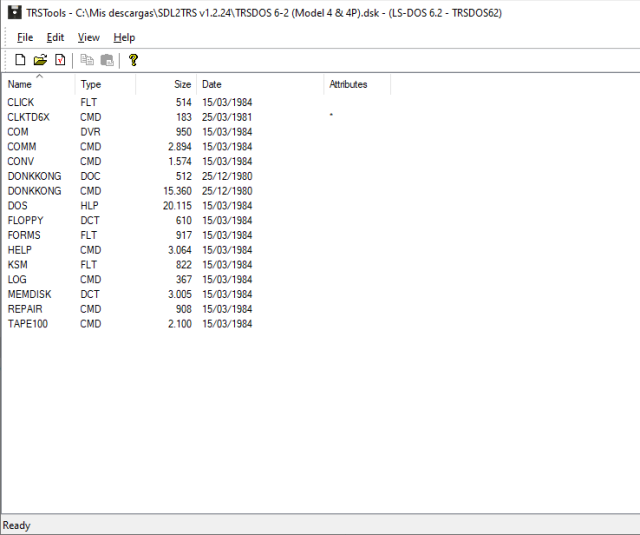Click the DVR type cell in the COM row
The image size is (640, 535).
[x=90, y=132]
